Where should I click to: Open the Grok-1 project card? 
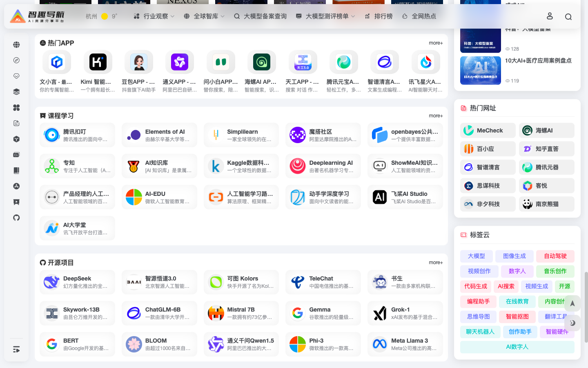click(x=405, y=313)
